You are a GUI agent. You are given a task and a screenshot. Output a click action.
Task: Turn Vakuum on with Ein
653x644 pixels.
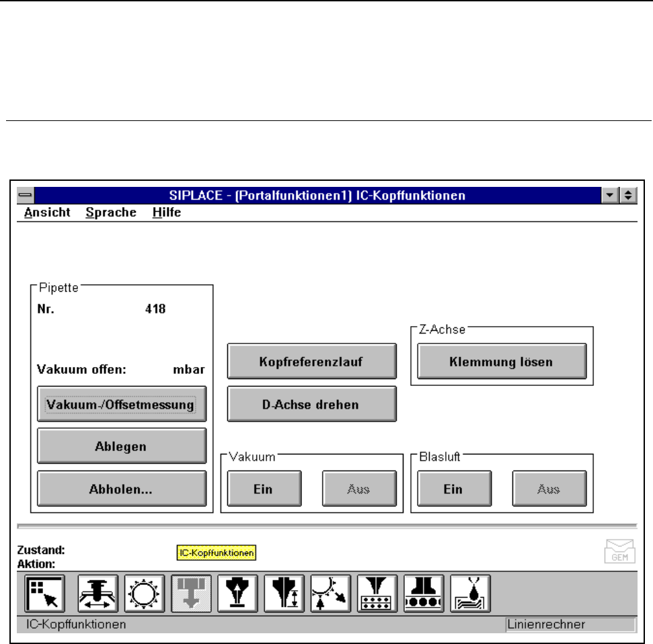(x=264, y=489)
